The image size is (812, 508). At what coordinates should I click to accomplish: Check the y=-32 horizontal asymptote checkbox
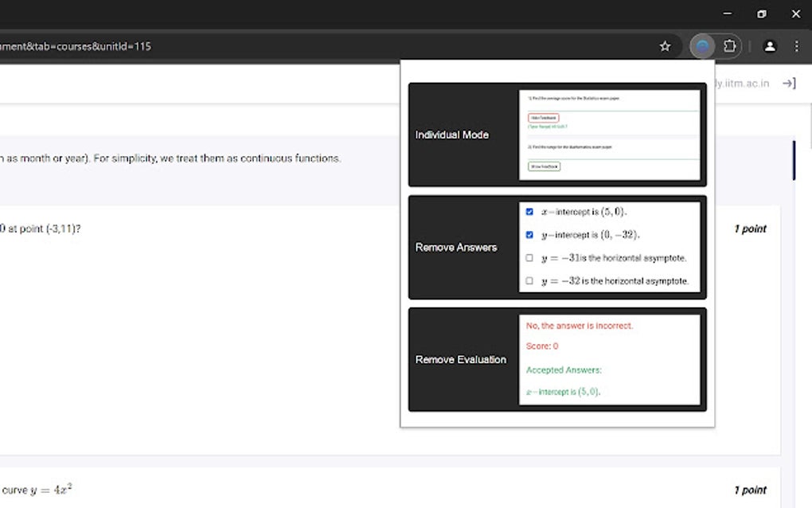click(529, 280)
